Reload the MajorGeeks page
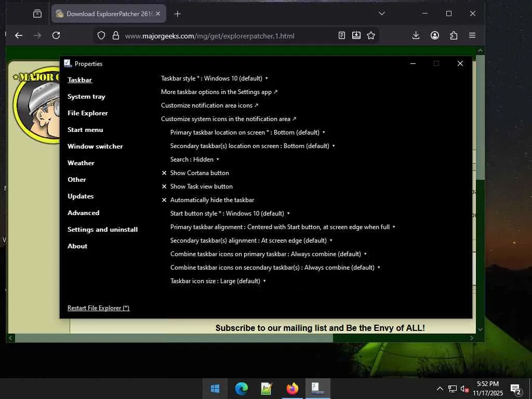The image size is (532, 399). [56, 35]
